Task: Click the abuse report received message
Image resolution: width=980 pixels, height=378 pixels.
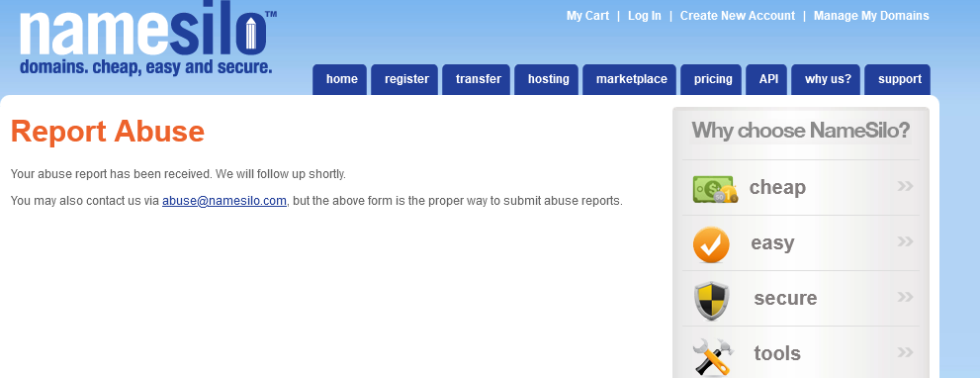Action: pos(178,174)
